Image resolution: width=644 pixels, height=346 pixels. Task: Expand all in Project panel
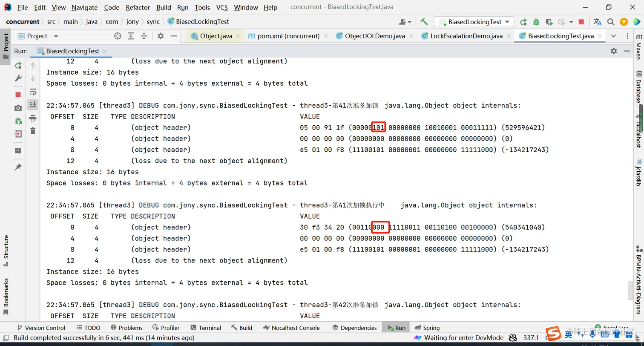(x=131, y=36)
